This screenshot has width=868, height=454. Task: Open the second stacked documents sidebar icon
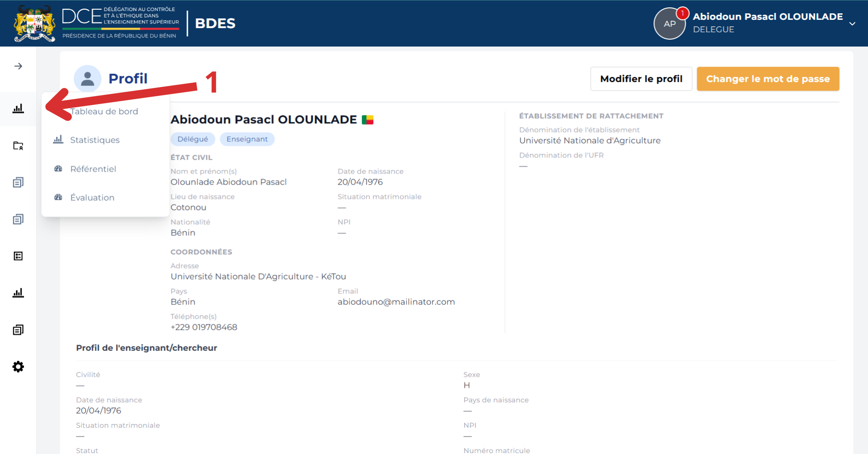pyautogui.click(x=18, y=219)
